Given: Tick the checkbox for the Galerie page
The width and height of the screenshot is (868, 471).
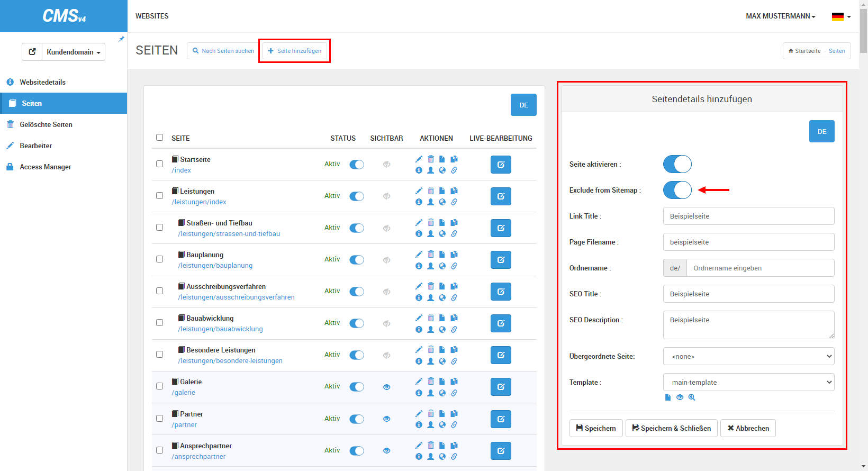Looking at the screenshot, I should [x=159, y=386].
